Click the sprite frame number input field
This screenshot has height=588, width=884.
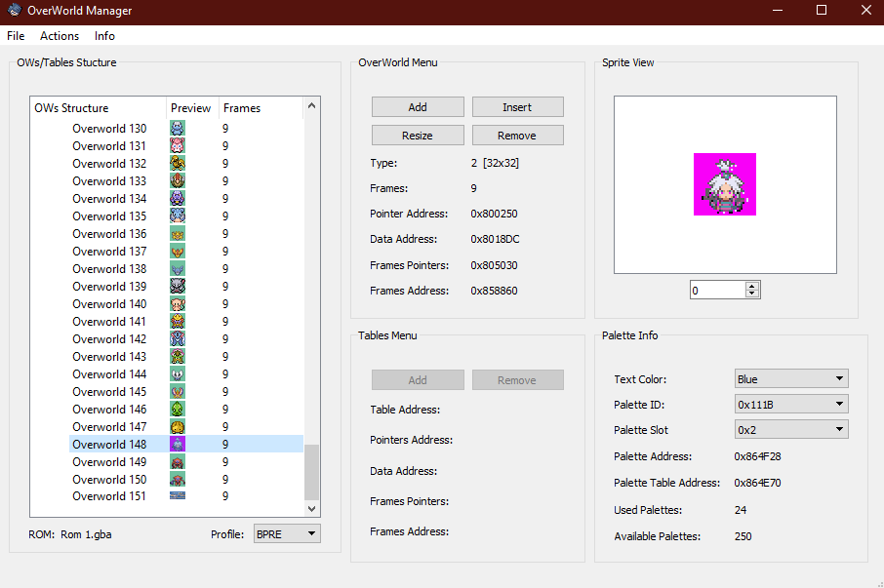click(716, 291)
